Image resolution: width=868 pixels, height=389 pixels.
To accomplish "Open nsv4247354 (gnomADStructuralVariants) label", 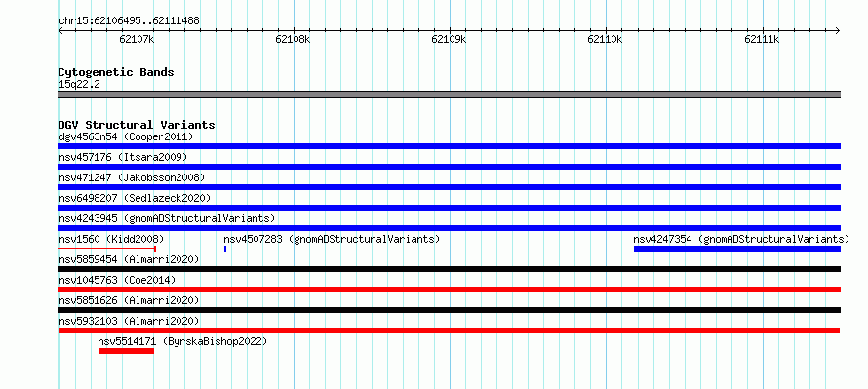I will tap(741, 239).
